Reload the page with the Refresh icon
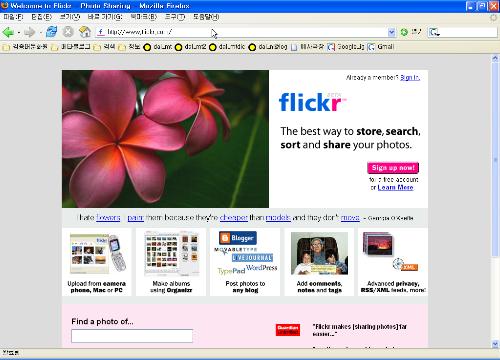 coord(52,32)
